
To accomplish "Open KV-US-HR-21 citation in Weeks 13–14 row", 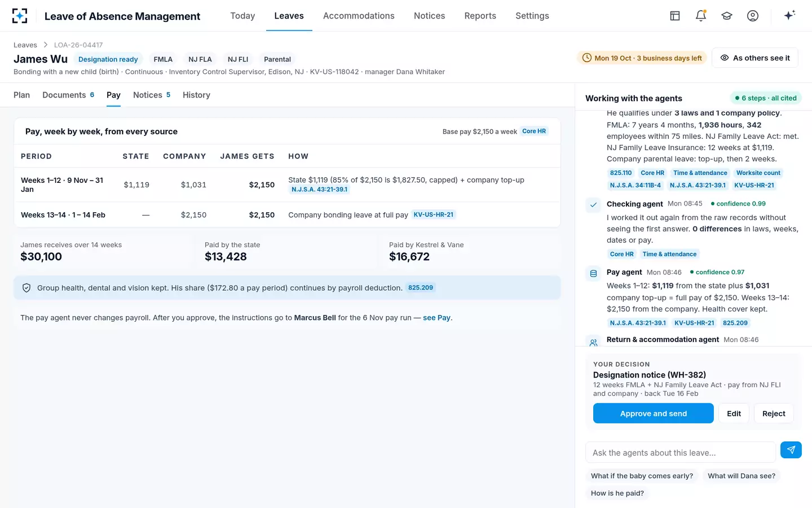I will [434, 214].
